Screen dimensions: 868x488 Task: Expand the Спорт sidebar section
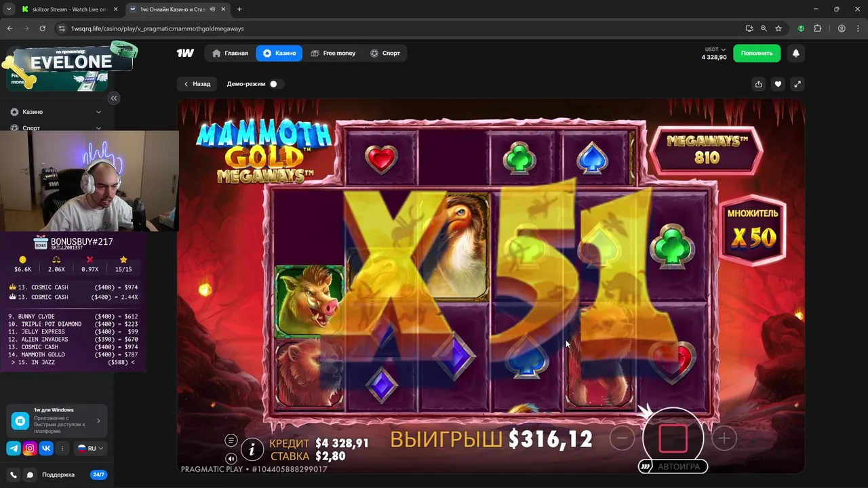pos(56,127)
